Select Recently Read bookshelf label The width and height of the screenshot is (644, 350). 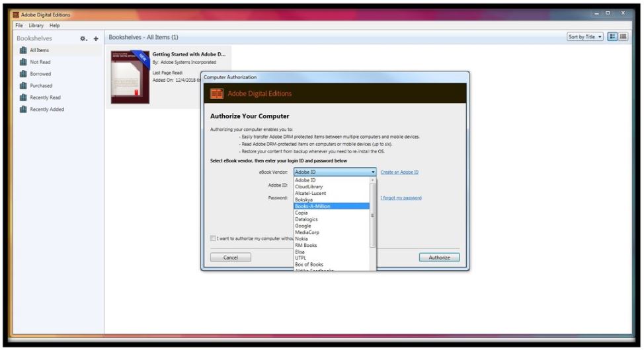45,98
